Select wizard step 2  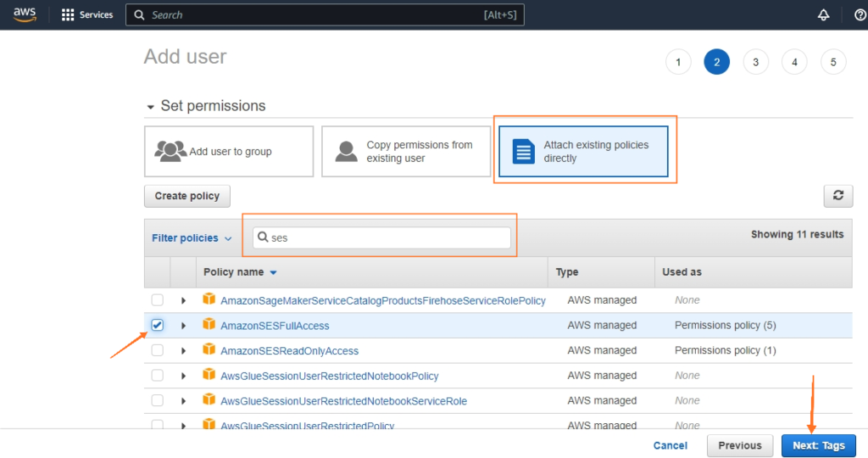(x=717, y=62)
